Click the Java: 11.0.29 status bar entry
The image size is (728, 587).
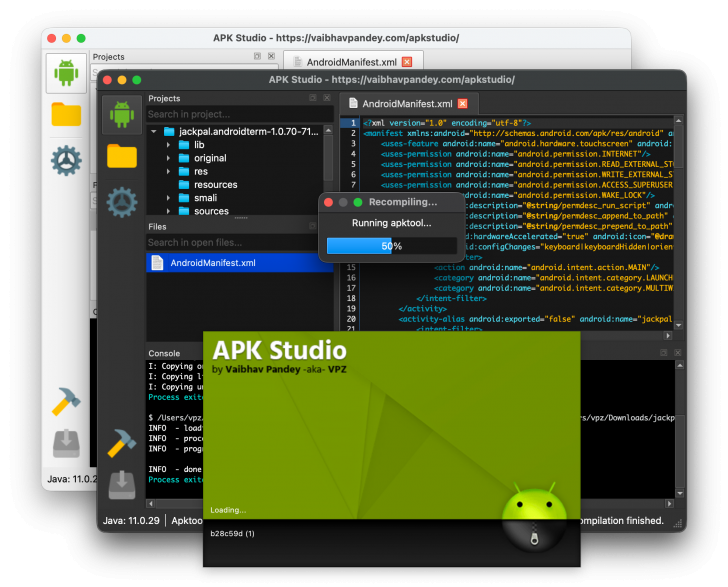131,521
